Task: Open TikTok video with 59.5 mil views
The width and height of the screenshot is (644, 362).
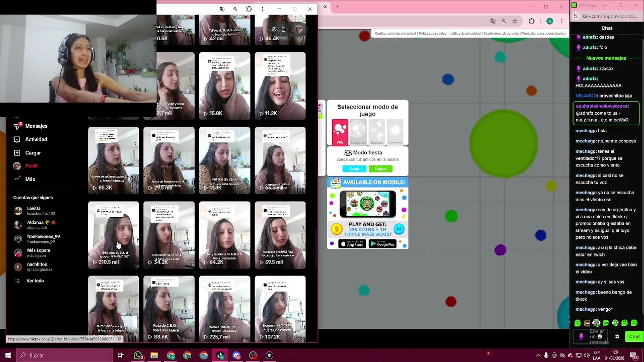Action: (x=280, y=235)
